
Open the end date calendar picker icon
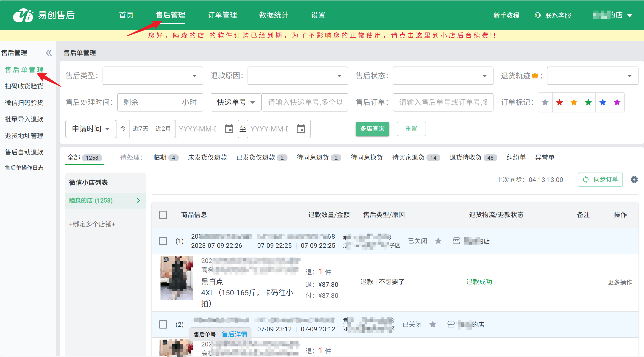301,129
